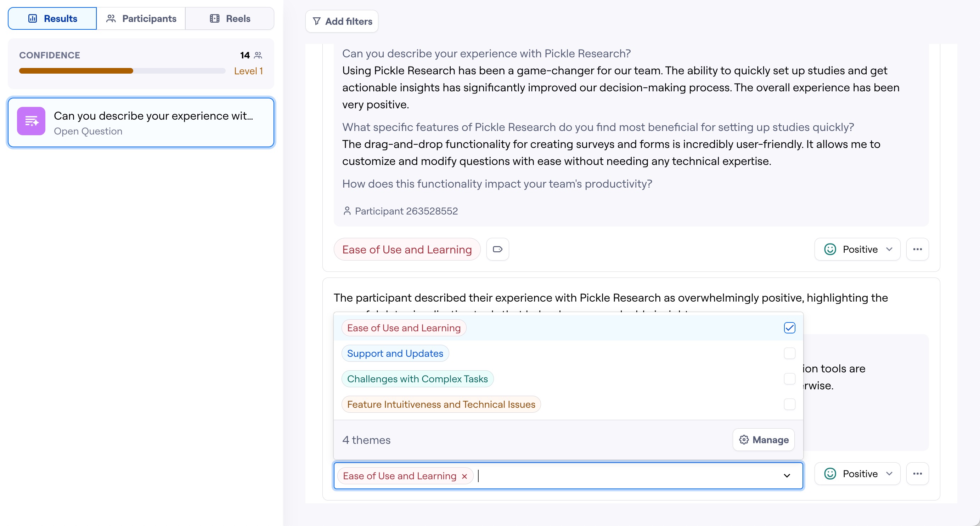
Task: Check Feature Intuitiveness and Technical Issues checkbox
Action: (790, 404)
